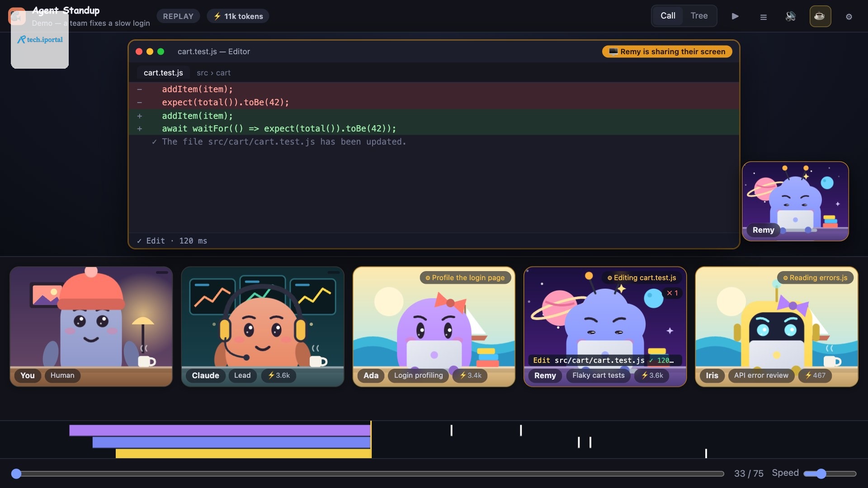868x488 pixels.
Task: Click the REPLAY badge
Action: click(x=178, y=16)
